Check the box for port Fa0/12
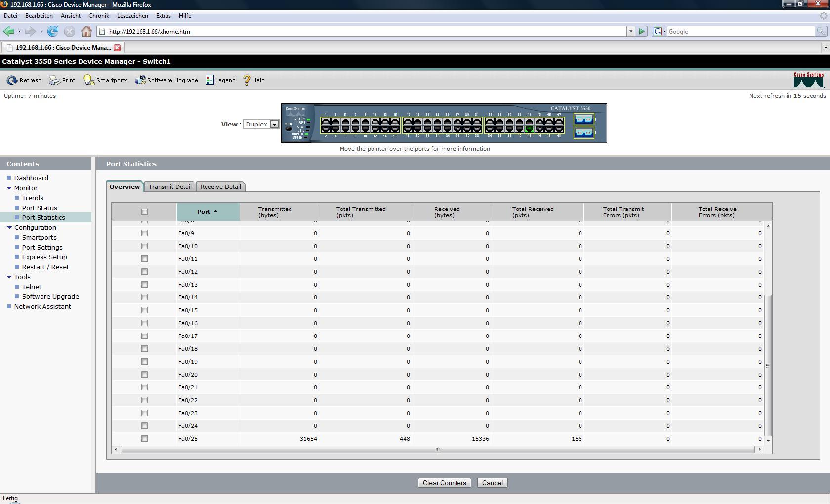Viewport: 830px width, 504px height. (144, 272)
